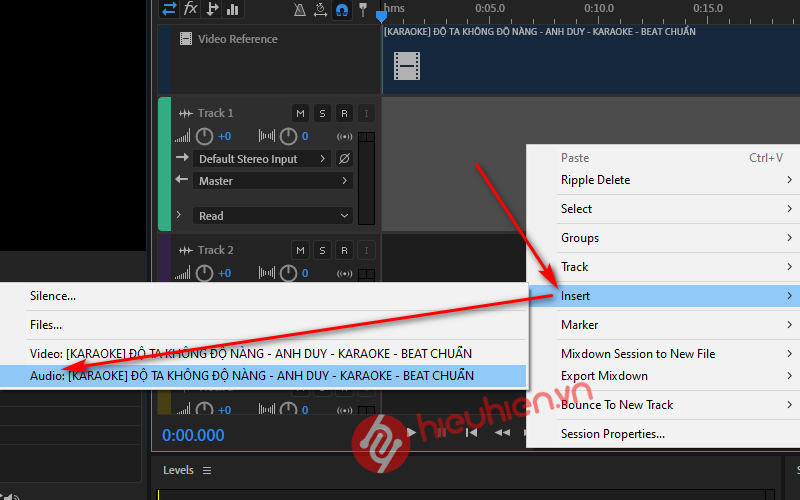Open the Marker submenu
The height and width of the screenshot is (500, 800).
click(663, 325)
